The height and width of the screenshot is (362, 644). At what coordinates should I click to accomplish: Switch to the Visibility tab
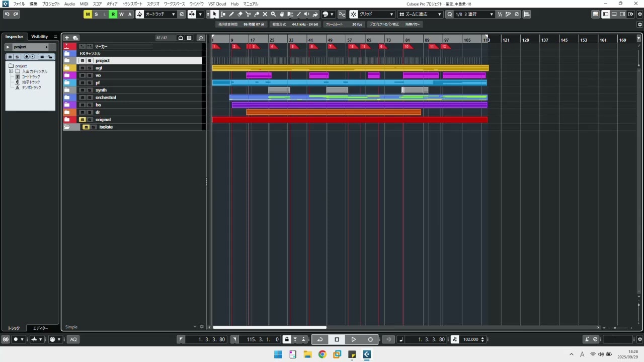pyautogui.click(x=39, y=36)
